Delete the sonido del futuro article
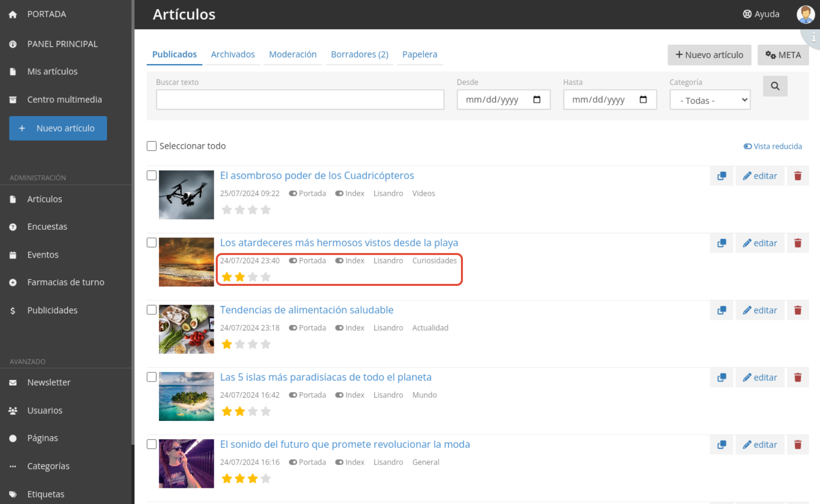The width and height of the screenshot is (820, 504). click(798, 445)
